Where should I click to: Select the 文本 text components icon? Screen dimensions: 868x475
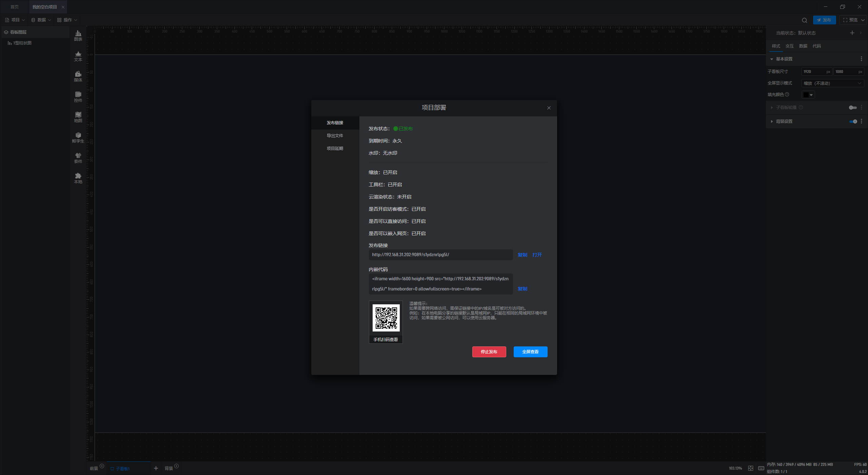78,56
